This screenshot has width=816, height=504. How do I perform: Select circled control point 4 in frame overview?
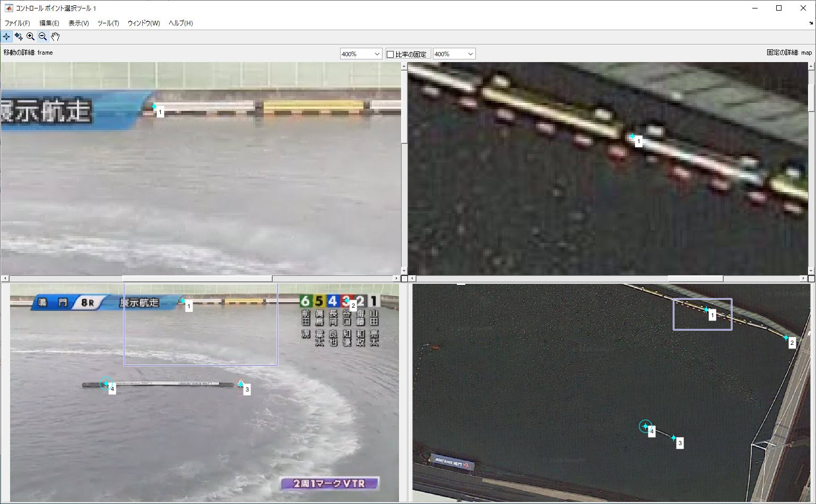click(x=106, y=383)
